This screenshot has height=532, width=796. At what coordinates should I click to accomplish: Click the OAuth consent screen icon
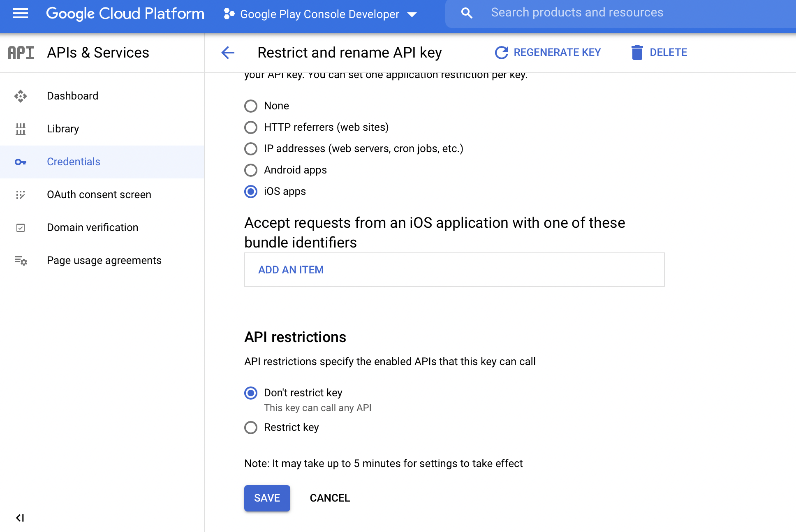tap(21, 194)
